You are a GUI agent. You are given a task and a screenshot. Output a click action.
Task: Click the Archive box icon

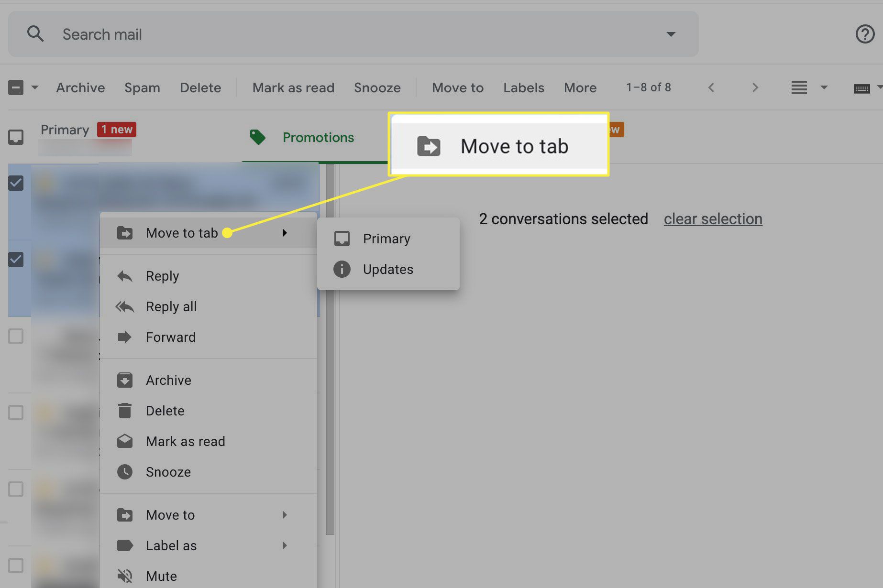[125, 380]
